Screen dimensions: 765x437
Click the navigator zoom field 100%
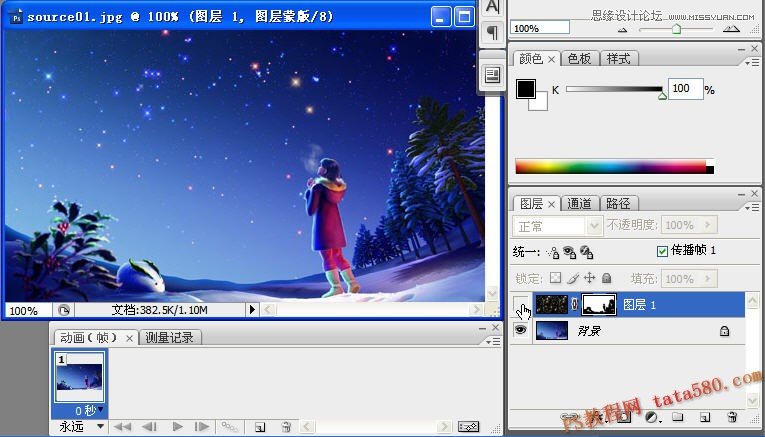click(540, 28)
